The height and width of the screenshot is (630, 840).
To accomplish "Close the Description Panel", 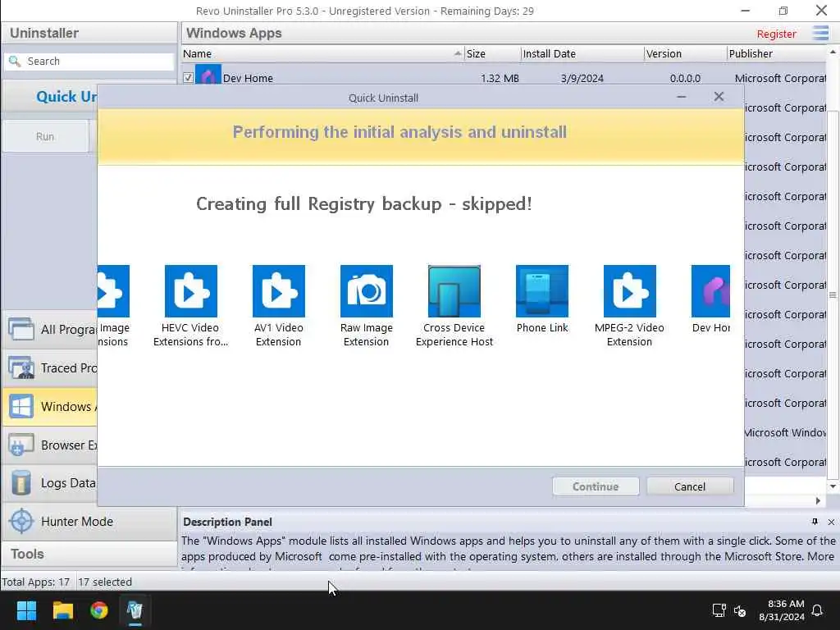I will pyautogui.click(x=831, y=522).
